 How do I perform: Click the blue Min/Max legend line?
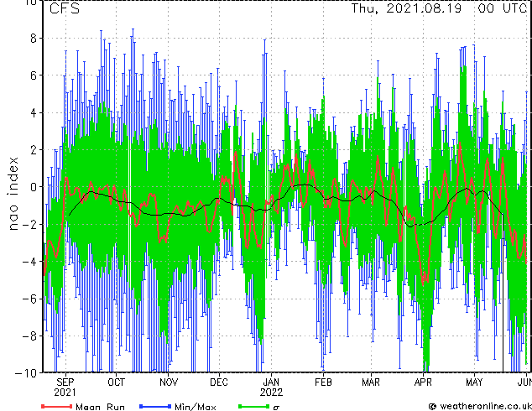pyautogui.click(x=155, y=406)
